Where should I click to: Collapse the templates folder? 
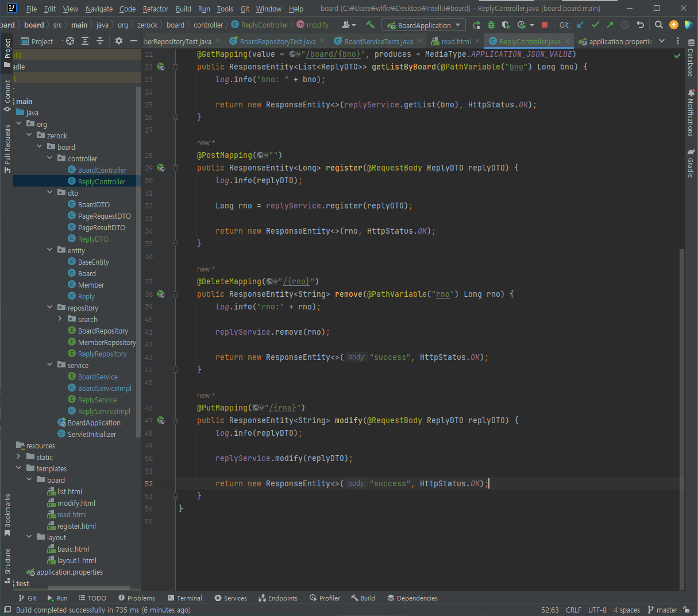[18, 468]
